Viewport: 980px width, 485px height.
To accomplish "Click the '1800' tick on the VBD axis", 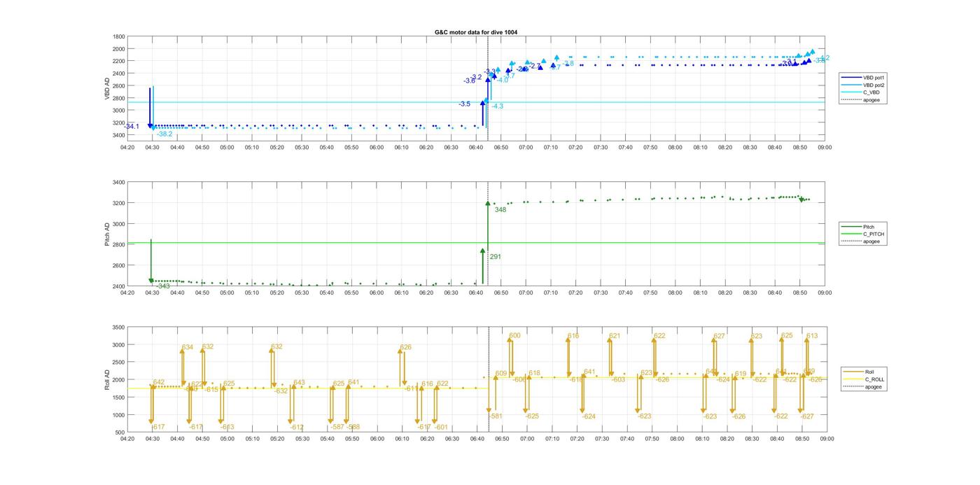I will [118, 36].
